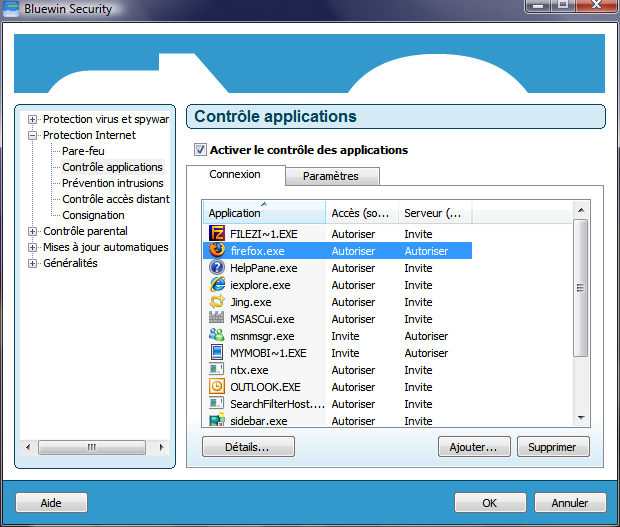Toggle Activer le contrôle des applications checkbox

pyautogui.click(x=200, y=150)
